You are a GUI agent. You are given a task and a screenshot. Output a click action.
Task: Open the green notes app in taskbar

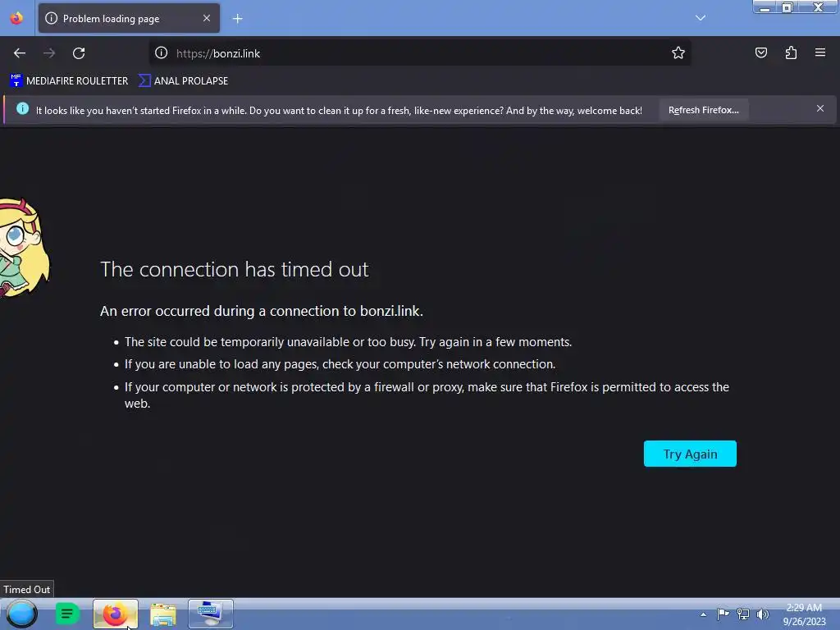point(67,614)
